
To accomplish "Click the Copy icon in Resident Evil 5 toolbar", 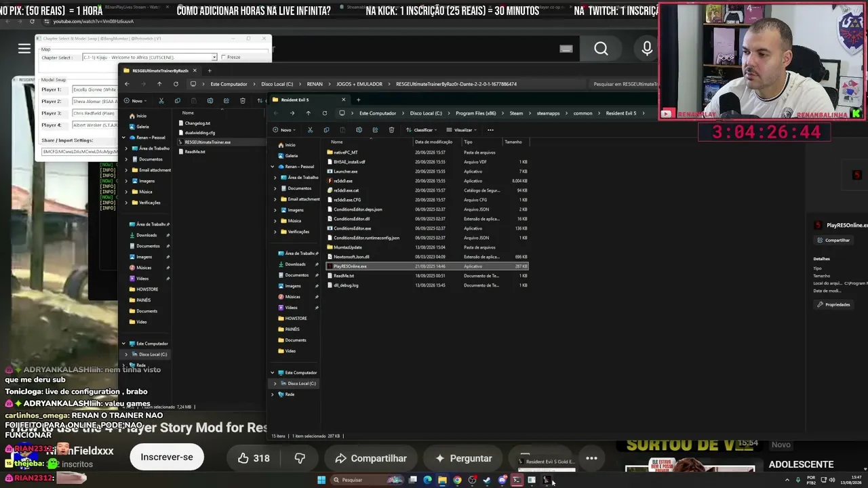I will coord(326,130).
